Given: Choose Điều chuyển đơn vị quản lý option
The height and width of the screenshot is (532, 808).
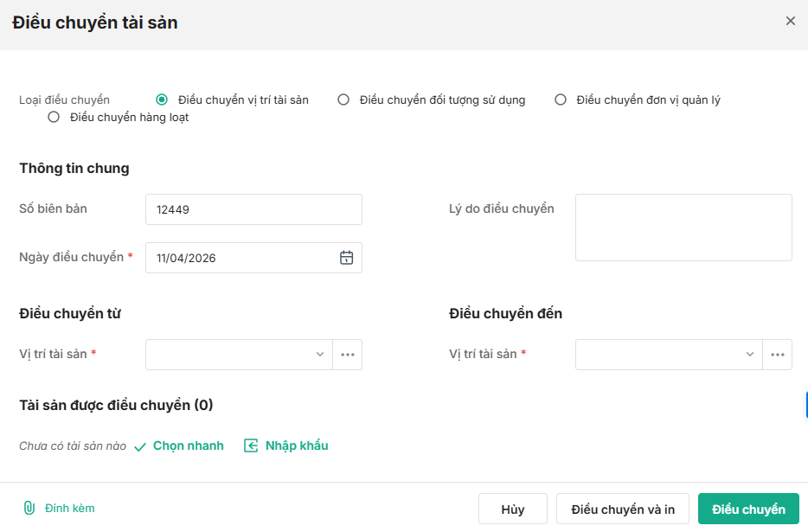Looking at the screenshot, I should pyautogui.click(x=561, y=99).
